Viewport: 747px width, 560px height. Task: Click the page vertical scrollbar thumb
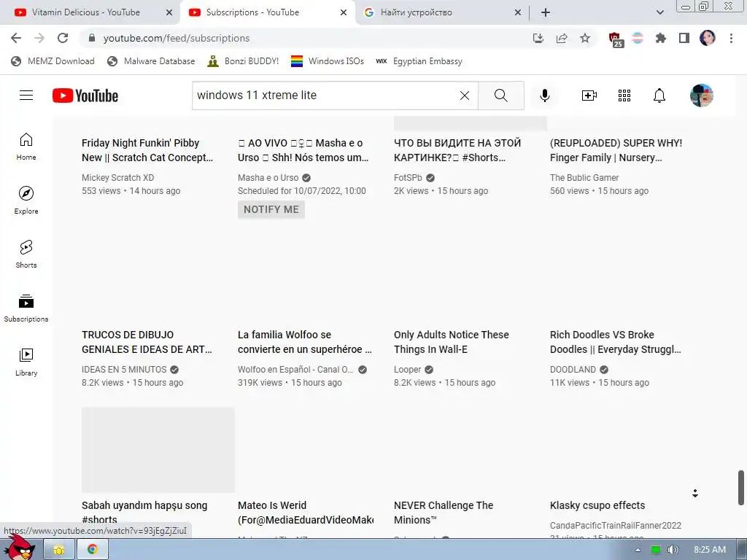tap(741, 488)
